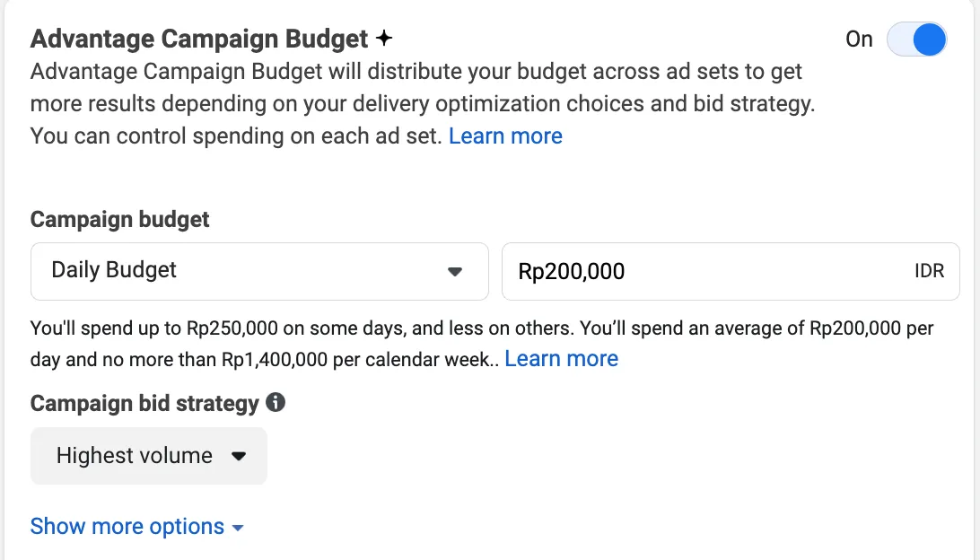Open Learn more link after 'each ad set'
The width and height of the screenshot is (980, 560).
(x=505, y=136)
